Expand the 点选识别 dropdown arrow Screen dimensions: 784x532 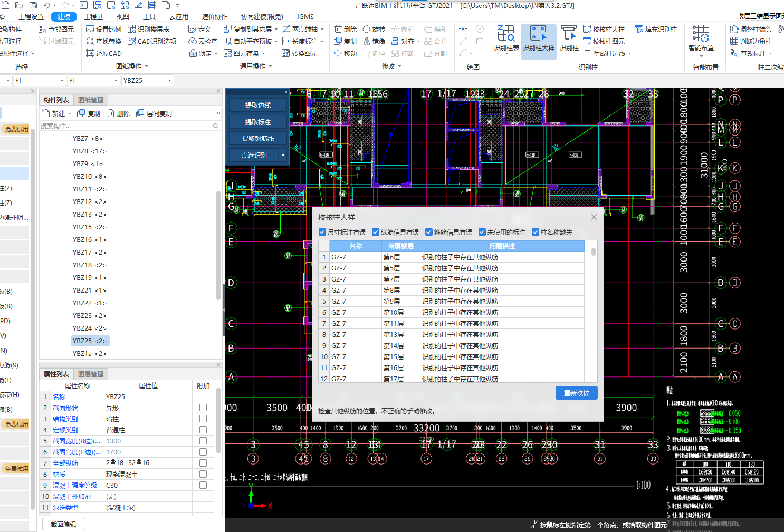(x=283, y=155)
